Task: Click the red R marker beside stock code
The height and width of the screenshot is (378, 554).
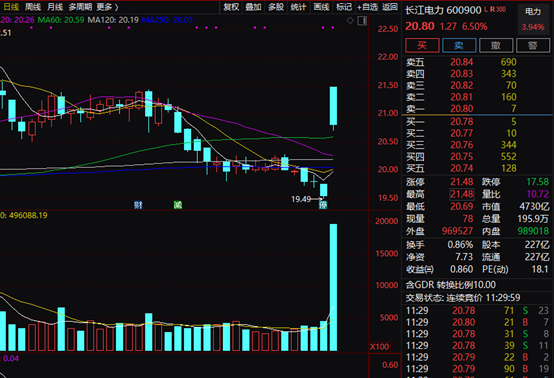Action: coord(493,10)
